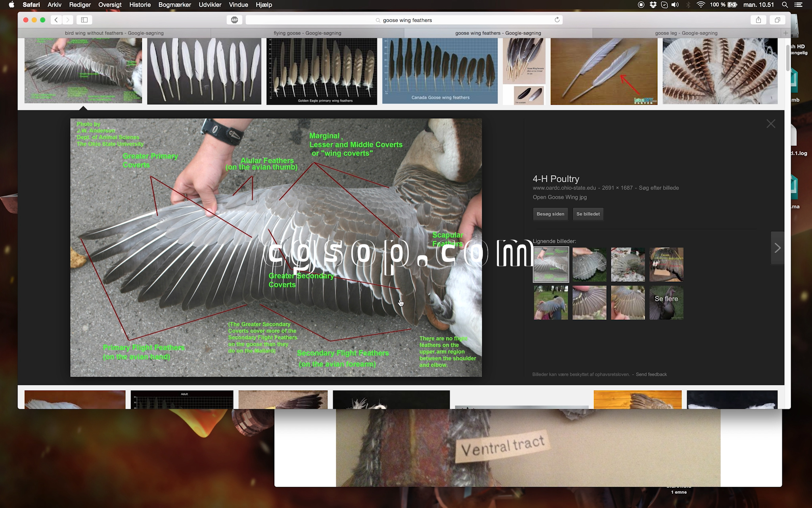Open the Bogmærker menu
Screen dimensions: 812x508
174,5
